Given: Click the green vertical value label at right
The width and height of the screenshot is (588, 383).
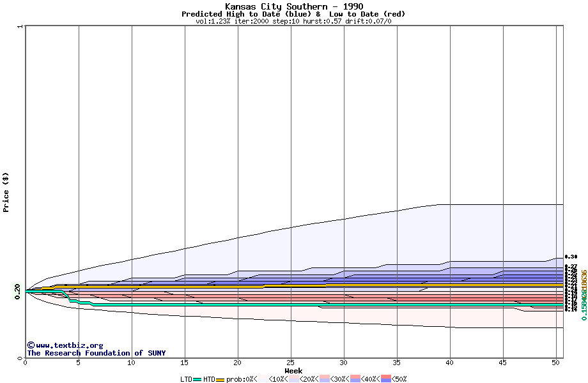Looking at the screenshot, I should tap(584, 304).
